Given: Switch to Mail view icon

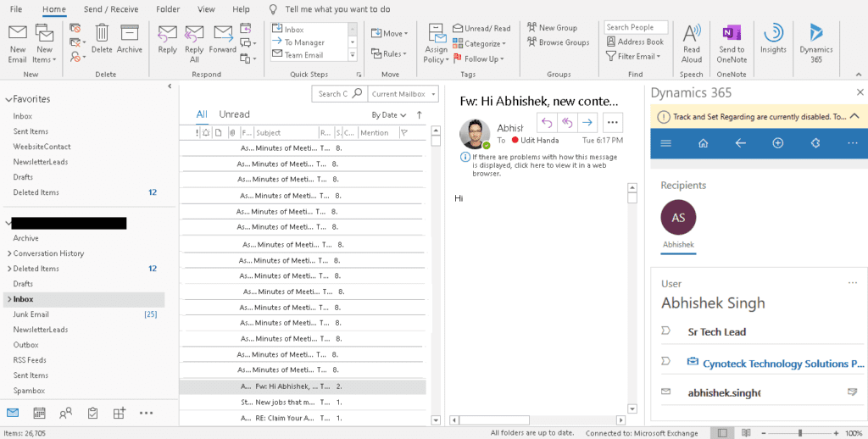Looking at the screenshot, I should point(12,413).
